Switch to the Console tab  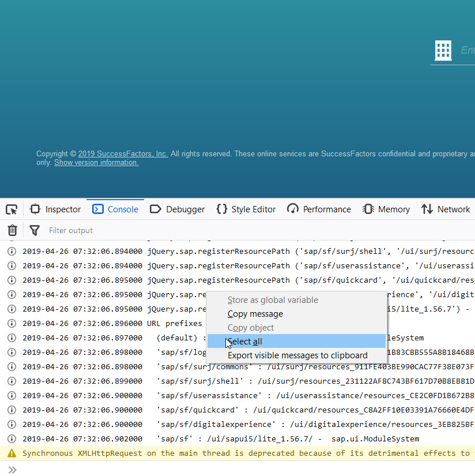115,209
